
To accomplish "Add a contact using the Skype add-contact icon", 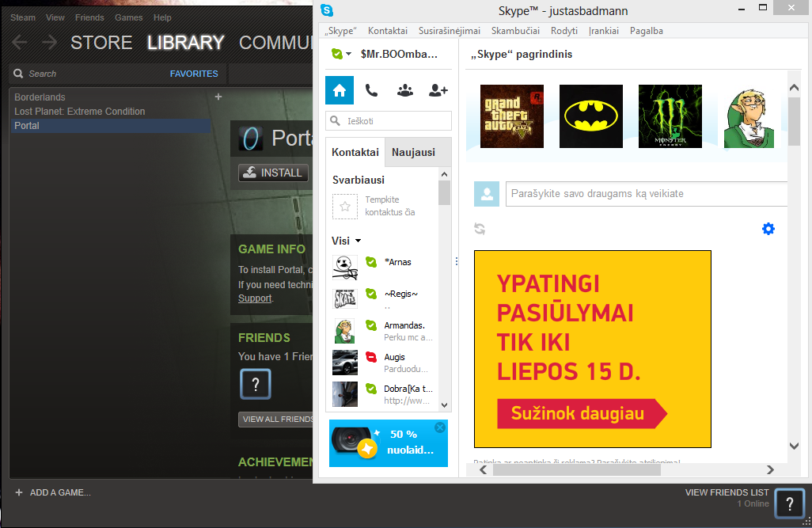I will (438, 91).
